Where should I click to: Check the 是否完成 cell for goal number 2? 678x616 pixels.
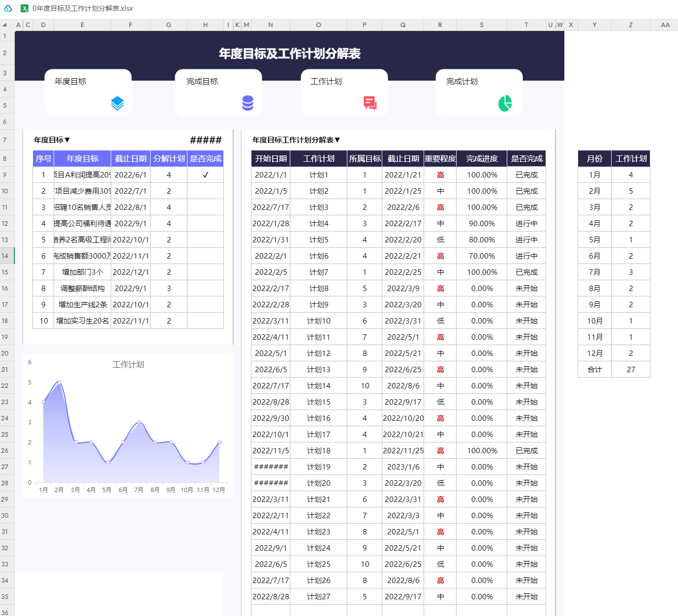point(205,191)
